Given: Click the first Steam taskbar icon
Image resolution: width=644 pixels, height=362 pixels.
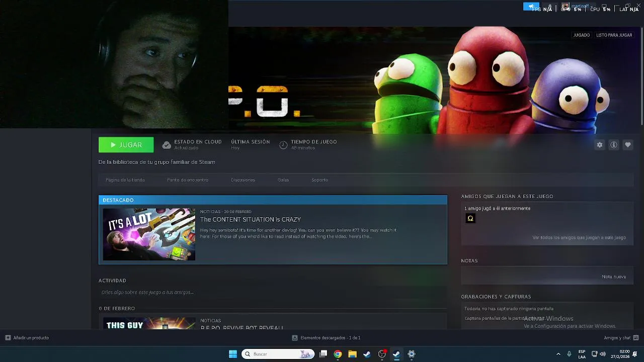Looking at the screenshot, I should pyautogui.click(x=367, y=354).
